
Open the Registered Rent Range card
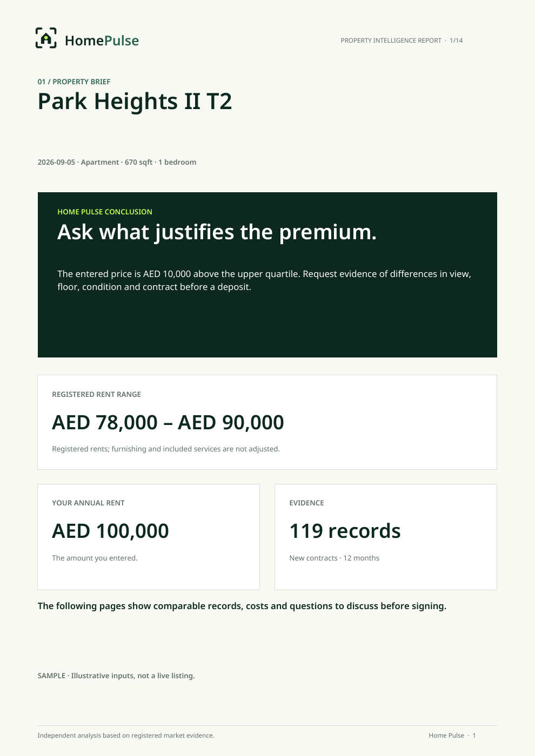click(267, 422)
